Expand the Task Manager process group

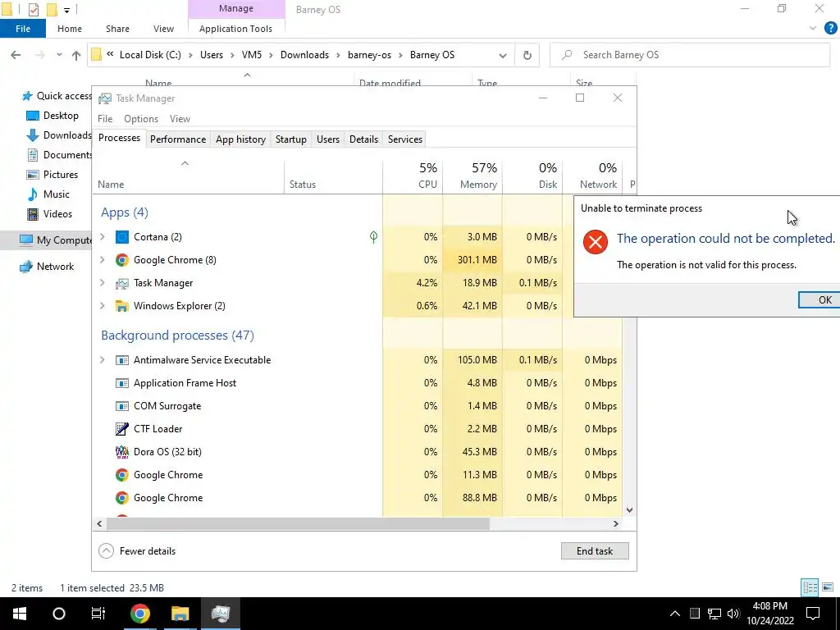tap(103, 283)
